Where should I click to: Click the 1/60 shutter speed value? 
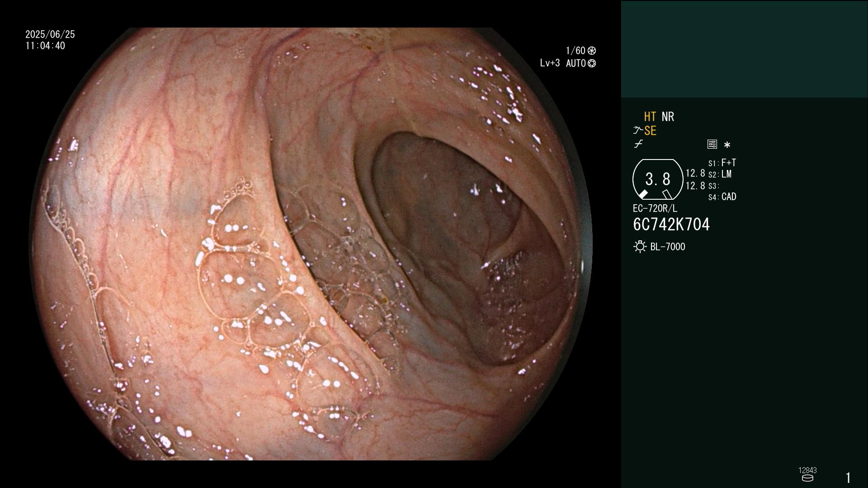point(576,51)
